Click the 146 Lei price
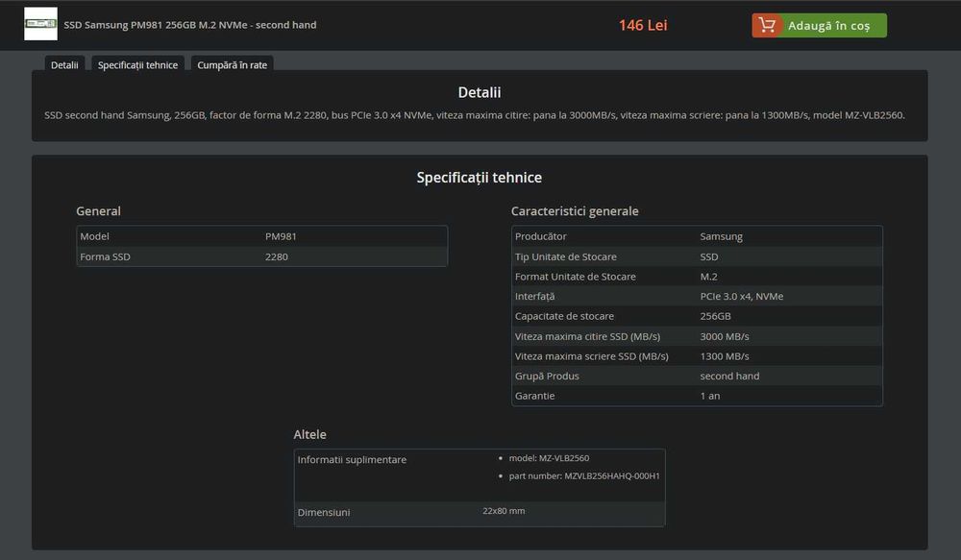 click(643, 25)
